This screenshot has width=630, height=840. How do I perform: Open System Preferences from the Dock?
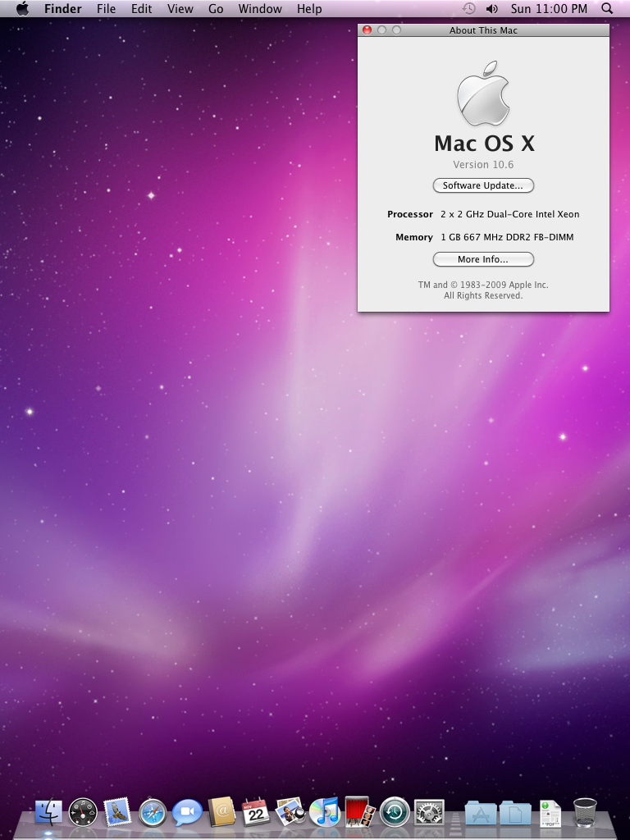click(x=429, y=812)
